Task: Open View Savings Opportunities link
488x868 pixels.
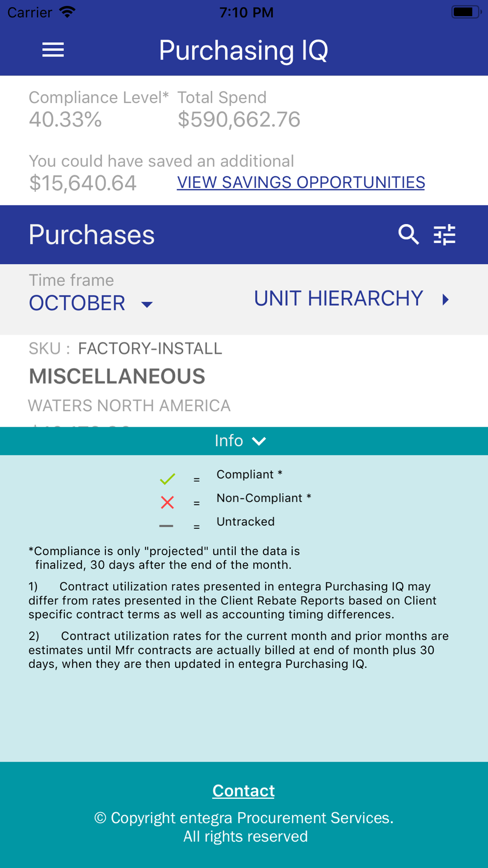Action: pyautogui.click(x=301, y=182)
